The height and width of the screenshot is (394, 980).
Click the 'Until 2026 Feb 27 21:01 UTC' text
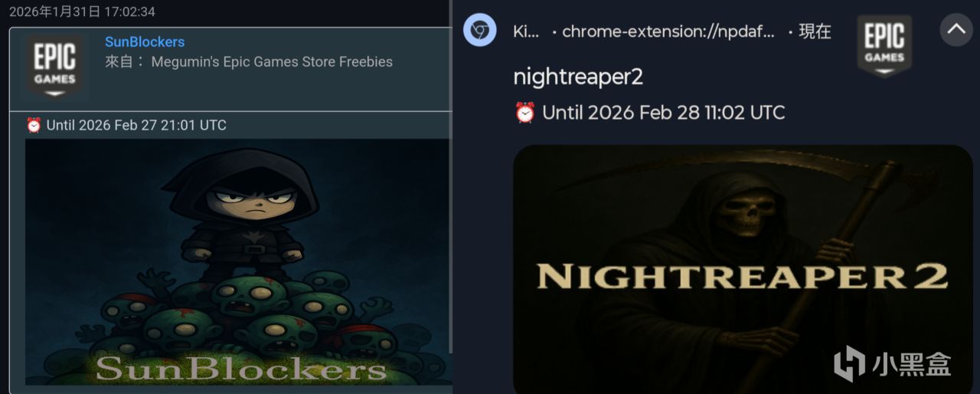point(136,125)
